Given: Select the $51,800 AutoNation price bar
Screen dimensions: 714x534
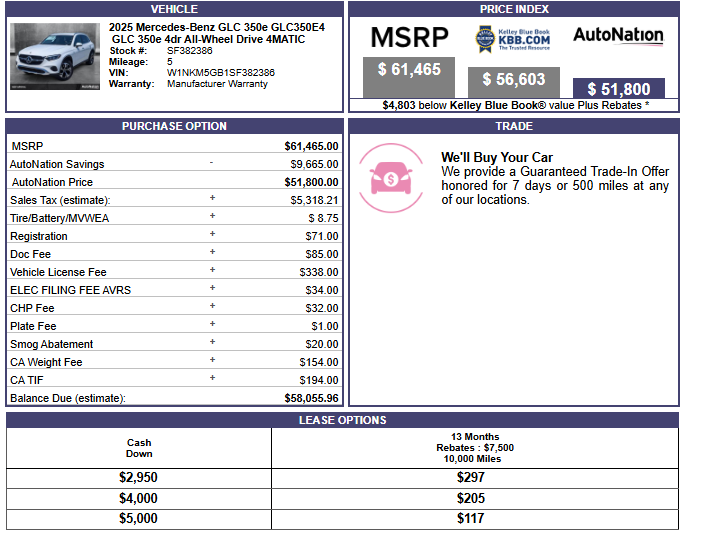Looking at the screenshot, I should click(618, 88).
